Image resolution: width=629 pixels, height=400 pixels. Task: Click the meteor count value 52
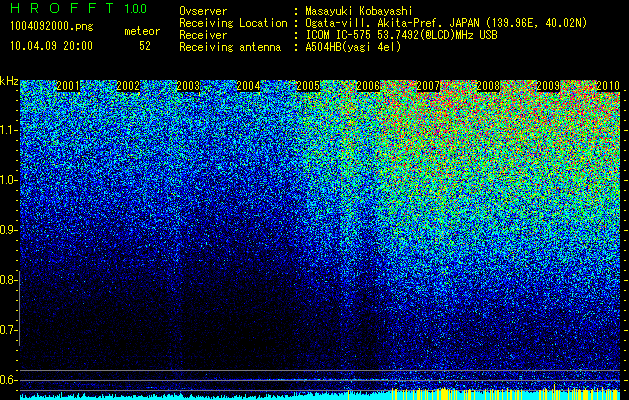pyautogui.click(x=145, y=46)
